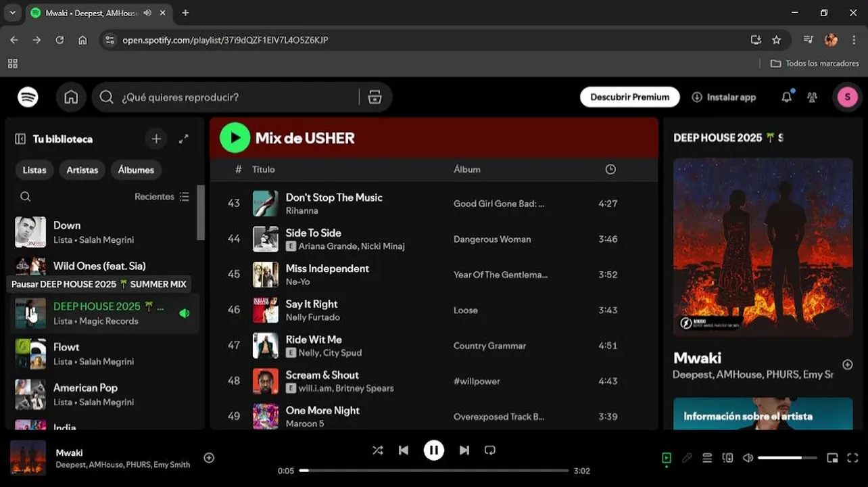Filter library by Álbumes

(x=136, y=170)
